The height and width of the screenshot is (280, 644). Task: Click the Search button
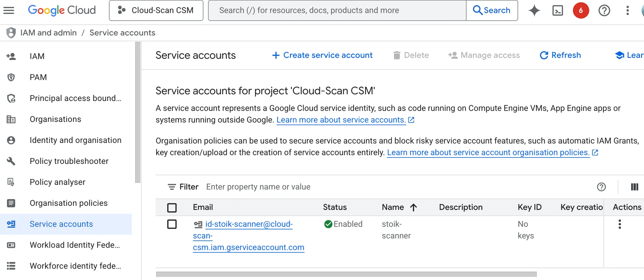click(x=492, y=10)
